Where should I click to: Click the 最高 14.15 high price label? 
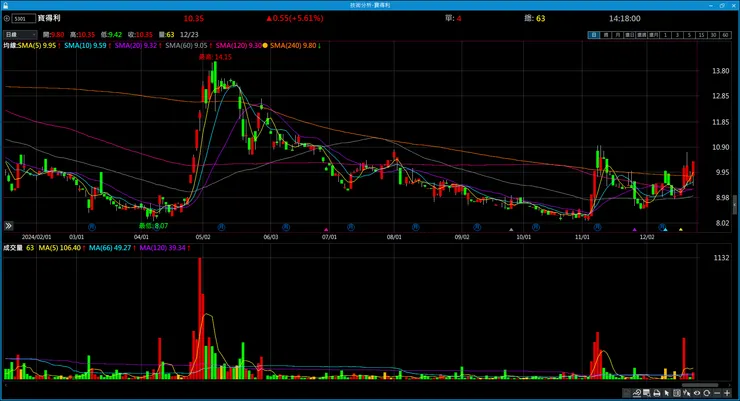click(x=215, y=57)
